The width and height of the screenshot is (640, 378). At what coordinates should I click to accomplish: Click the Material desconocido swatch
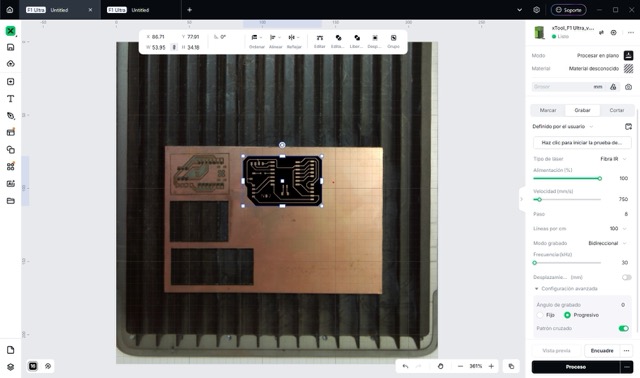tap(629, 69)
